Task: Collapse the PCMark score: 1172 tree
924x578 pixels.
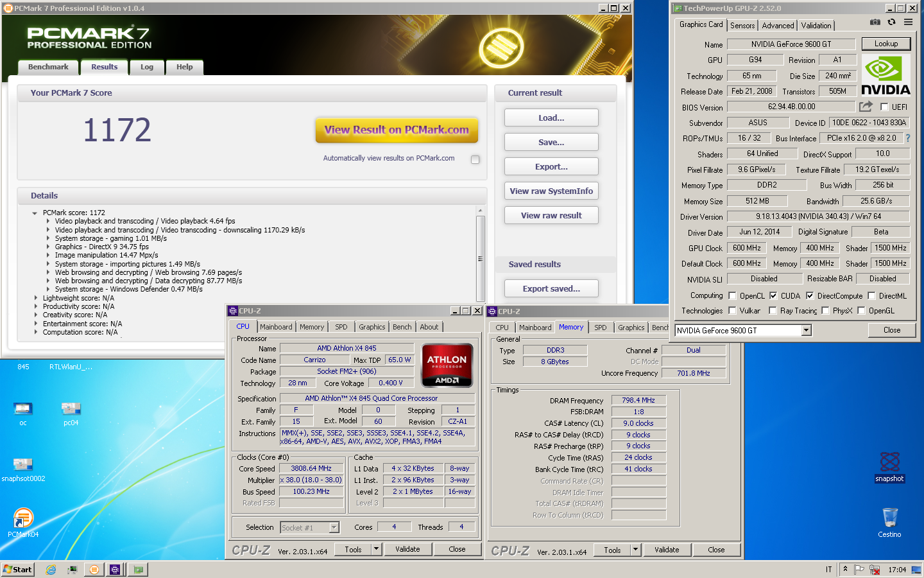Action: point(35,213)
